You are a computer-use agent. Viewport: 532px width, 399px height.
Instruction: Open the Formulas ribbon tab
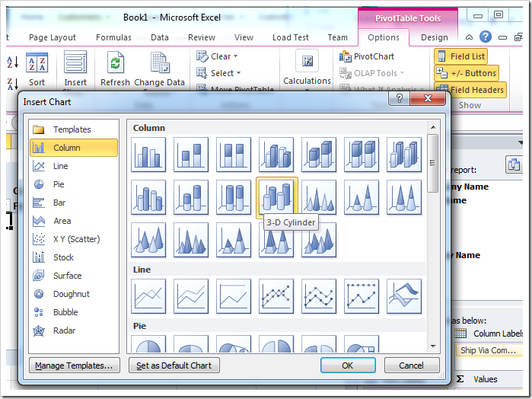point(113,37)
